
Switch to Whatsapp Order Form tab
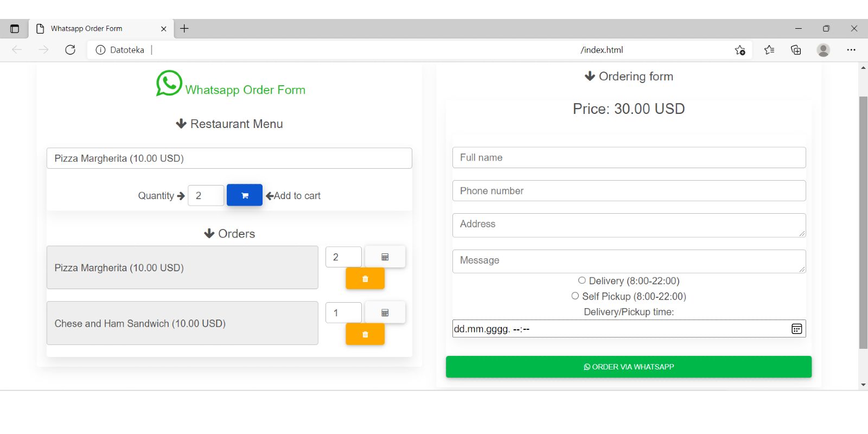click(x=87, y=29)
